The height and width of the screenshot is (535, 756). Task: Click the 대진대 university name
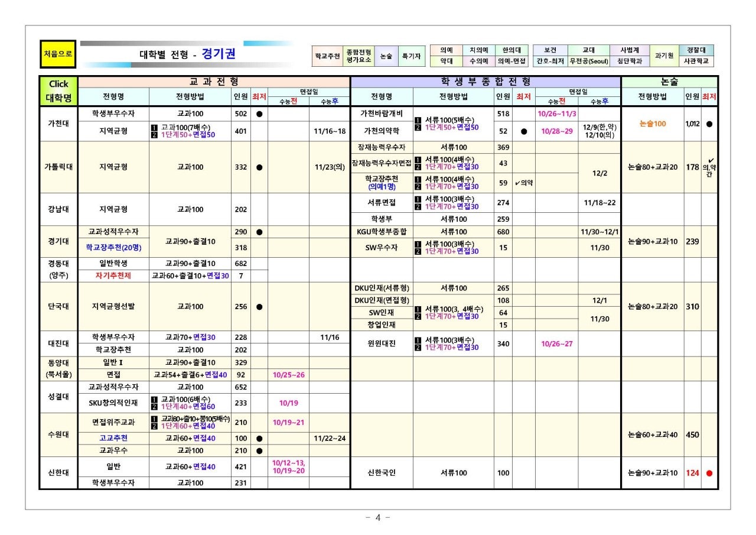pos(59,343)
